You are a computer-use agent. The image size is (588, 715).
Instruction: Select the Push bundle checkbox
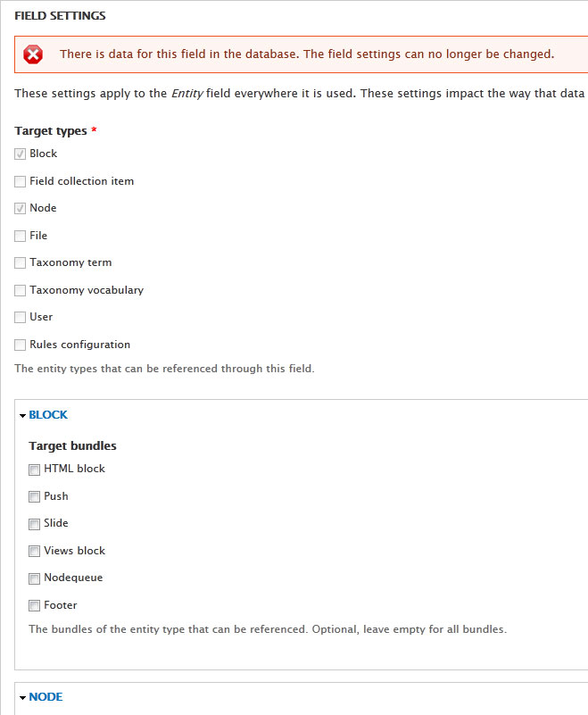tap(34, 496)
